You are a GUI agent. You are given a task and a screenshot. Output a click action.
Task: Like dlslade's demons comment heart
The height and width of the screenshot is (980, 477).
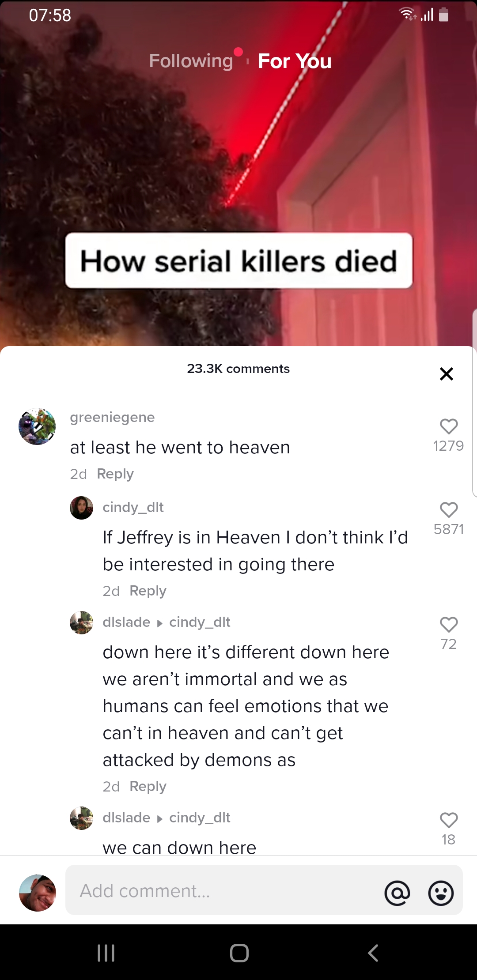(449, 624)
